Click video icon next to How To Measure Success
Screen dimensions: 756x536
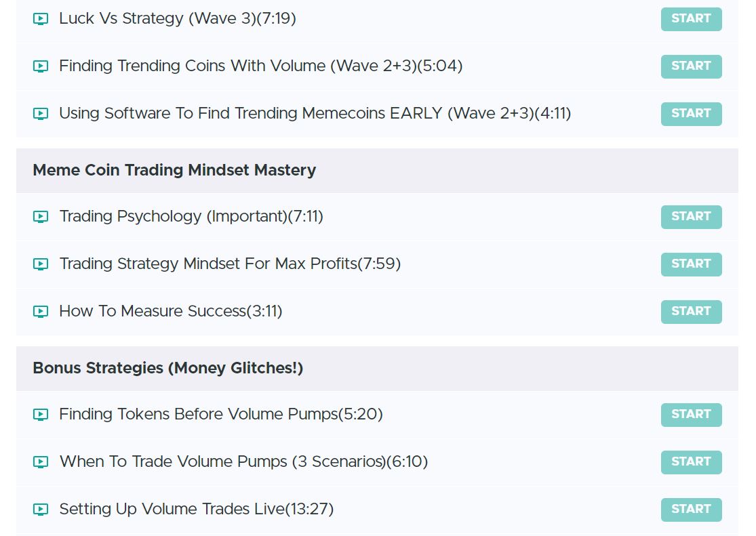[41, 312]
